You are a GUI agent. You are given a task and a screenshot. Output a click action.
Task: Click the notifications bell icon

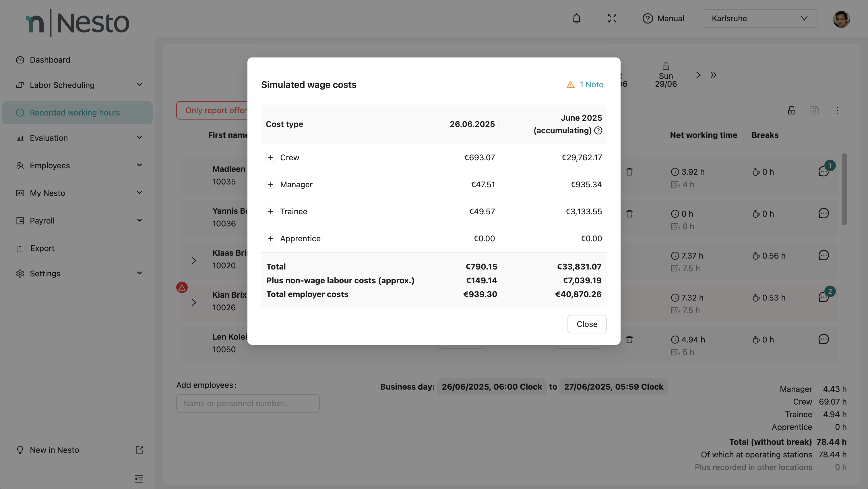[x=577, y=19]
